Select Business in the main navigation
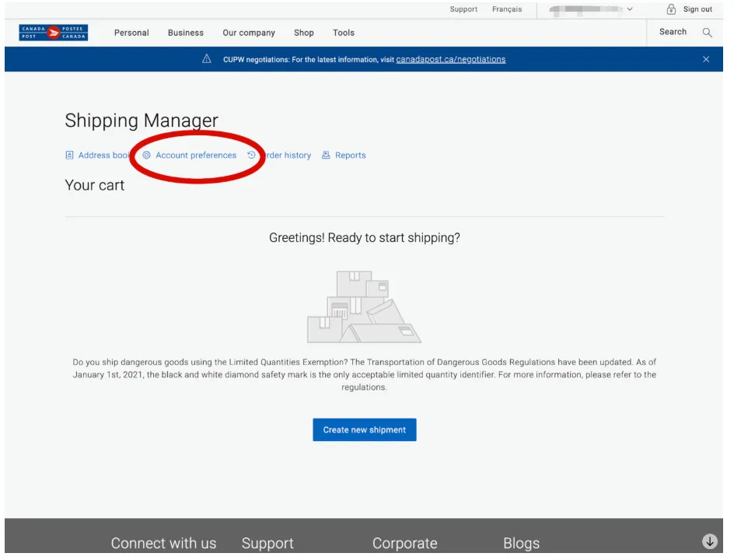The height and width of the screenshot is (560, 734). pyautogui.click(x=185, y=33)
